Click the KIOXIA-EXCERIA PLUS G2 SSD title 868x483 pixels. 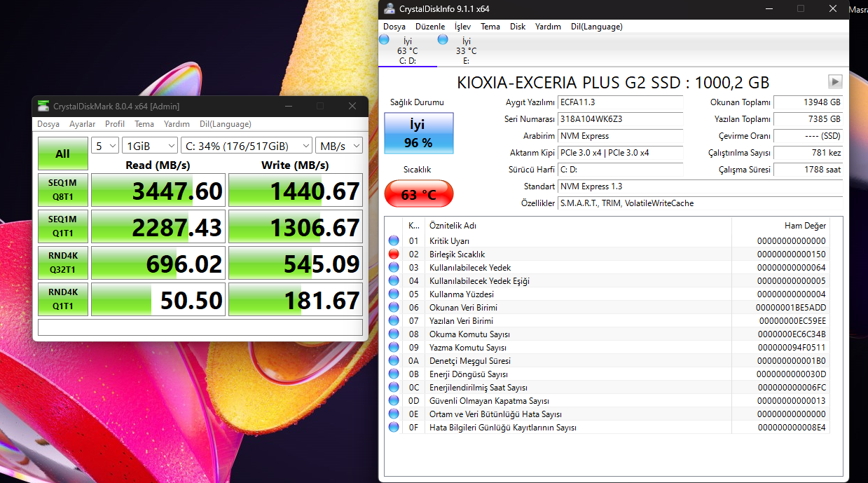tap(613, 82)
